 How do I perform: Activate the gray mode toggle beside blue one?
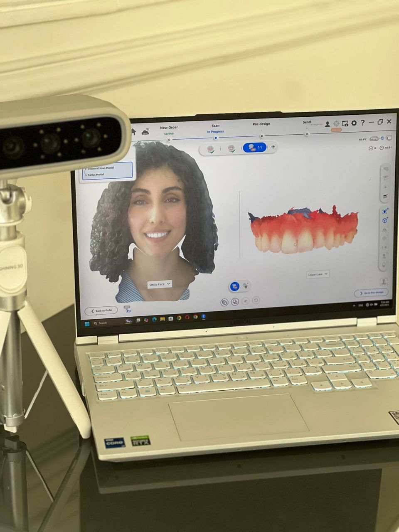tap(245, 286)
